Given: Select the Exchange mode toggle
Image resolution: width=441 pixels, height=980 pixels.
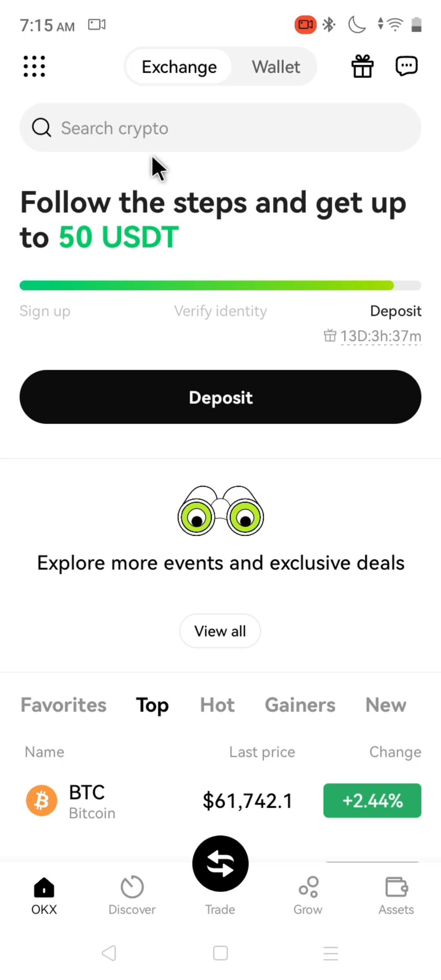Looking at the screenshot, I should pyautogui.click(x=179, y=67).
